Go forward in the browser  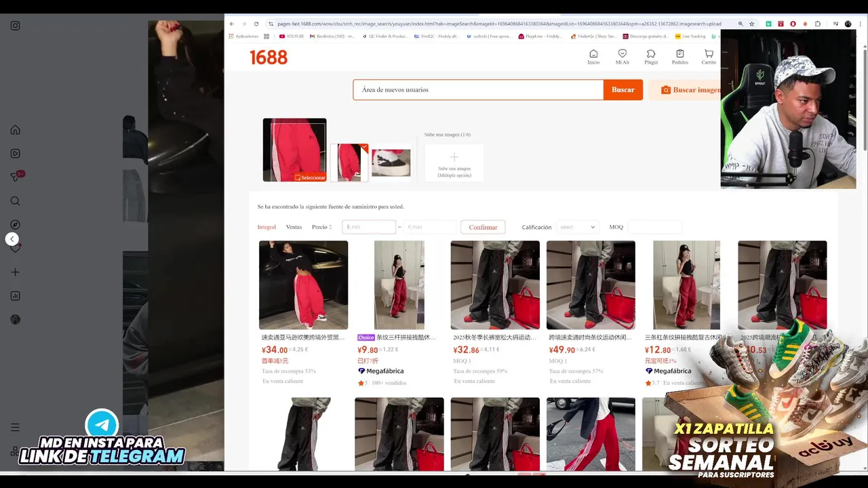pos(243,24)
